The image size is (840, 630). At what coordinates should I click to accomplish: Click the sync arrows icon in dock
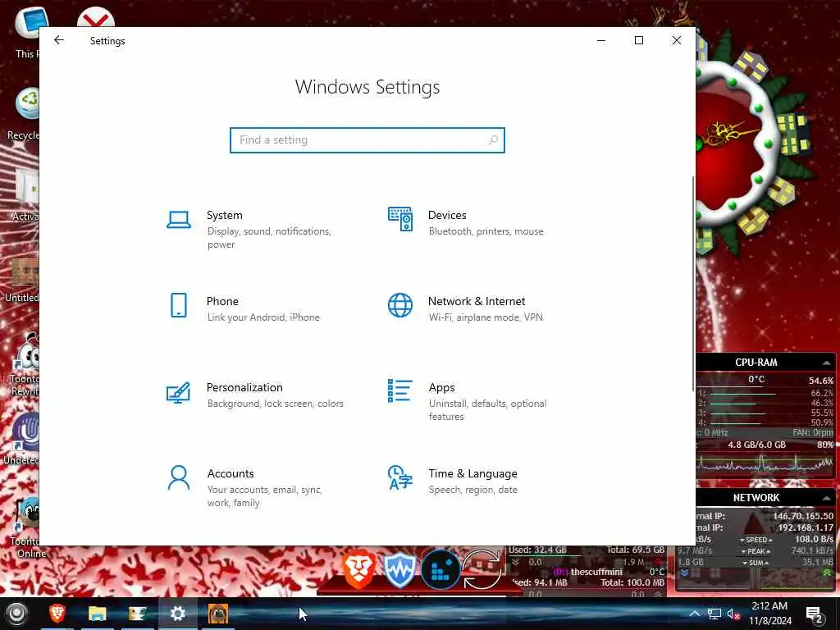click(482, 569)
